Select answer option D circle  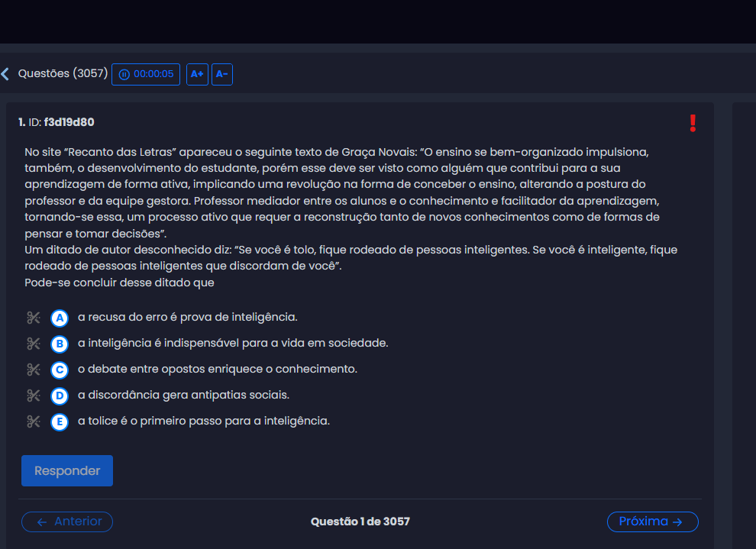click(60, 396)
